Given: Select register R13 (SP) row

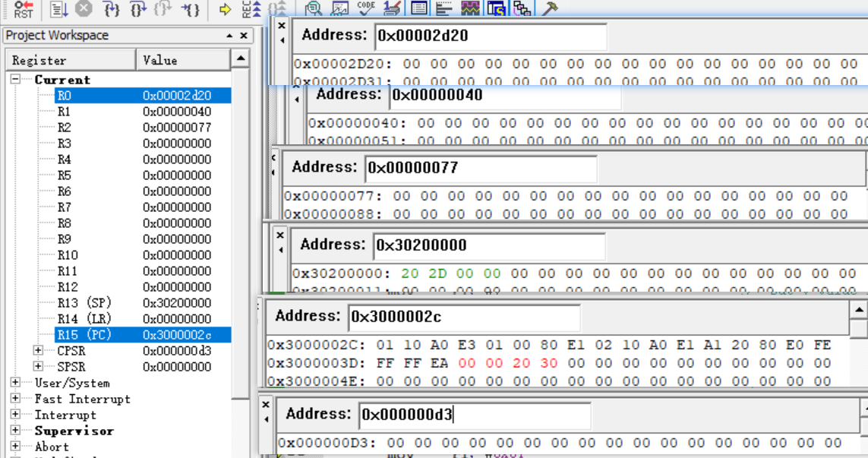Looking at the screenshot, I should [x=143, y=303].
